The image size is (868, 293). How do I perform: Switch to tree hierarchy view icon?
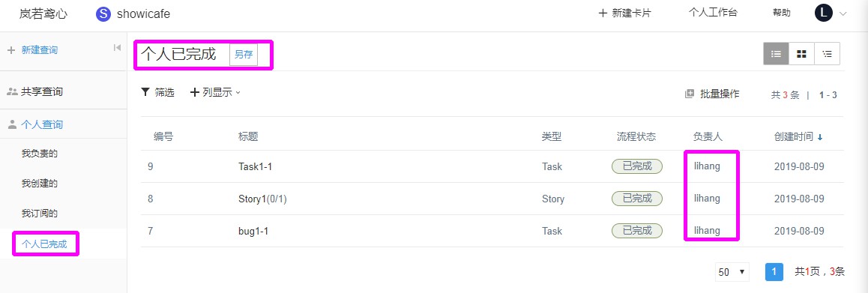pos(827,54)
